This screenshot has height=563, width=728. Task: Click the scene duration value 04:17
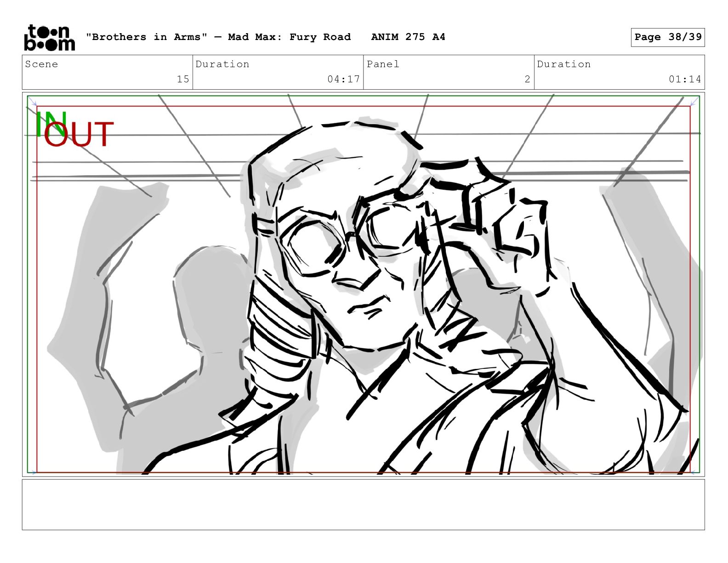pos(343,79)
